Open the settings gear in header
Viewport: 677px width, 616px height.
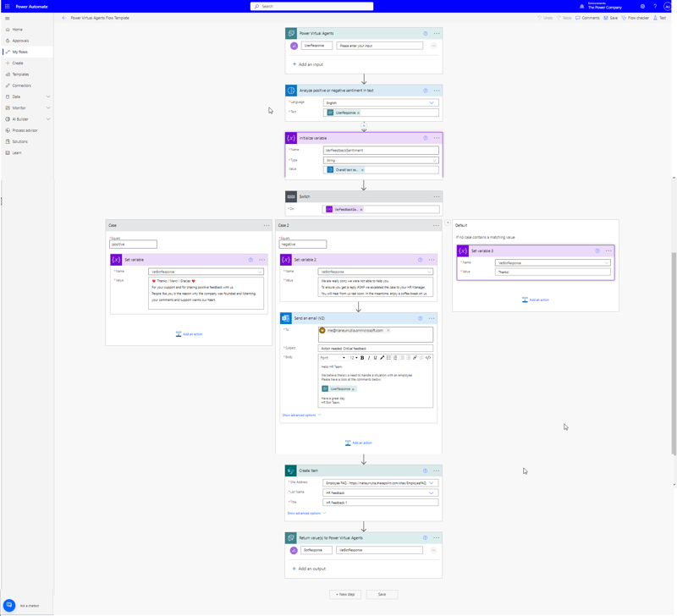(642, 7)
